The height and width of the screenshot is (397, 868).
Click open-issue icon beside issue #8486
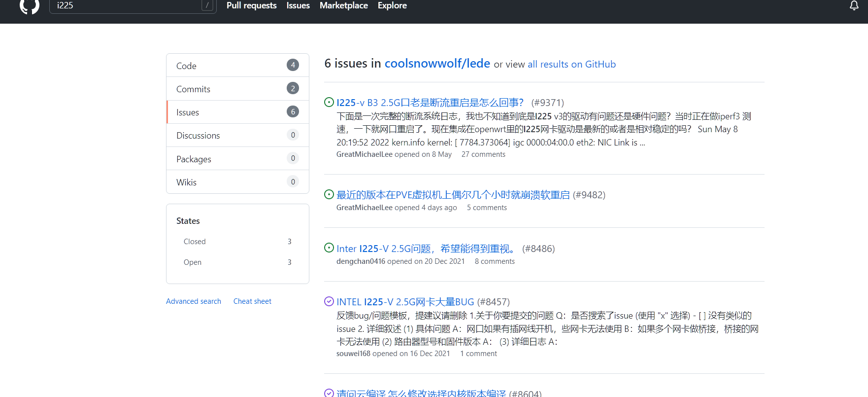pos(329,248)
